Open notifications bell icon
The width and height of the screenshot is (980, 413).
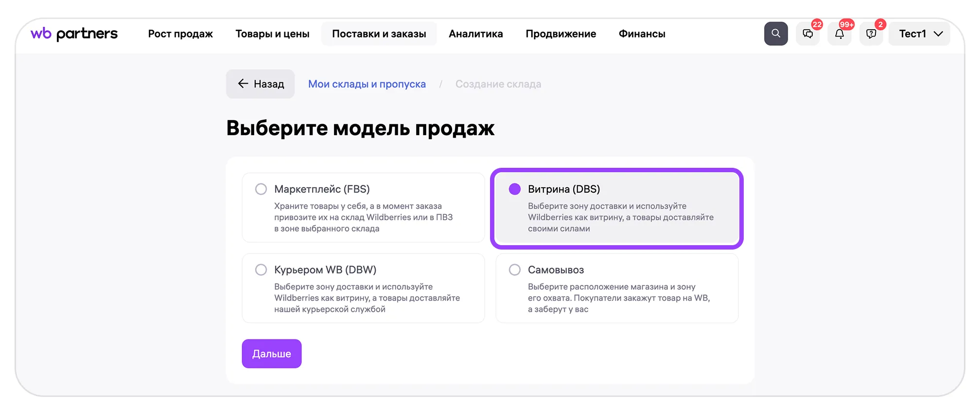click(x=840, y=34)
